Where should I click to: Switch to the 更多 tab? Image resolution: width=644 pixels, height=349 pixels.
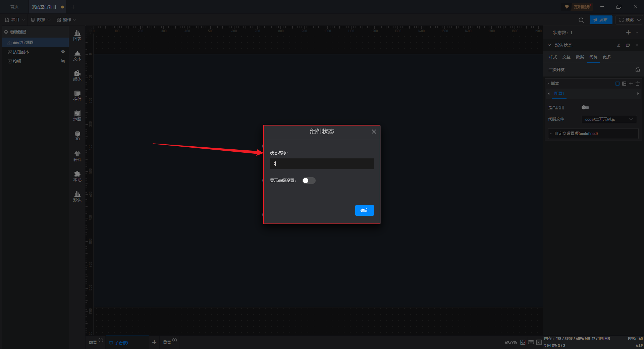pyautogui.click(x=606, y=57)
